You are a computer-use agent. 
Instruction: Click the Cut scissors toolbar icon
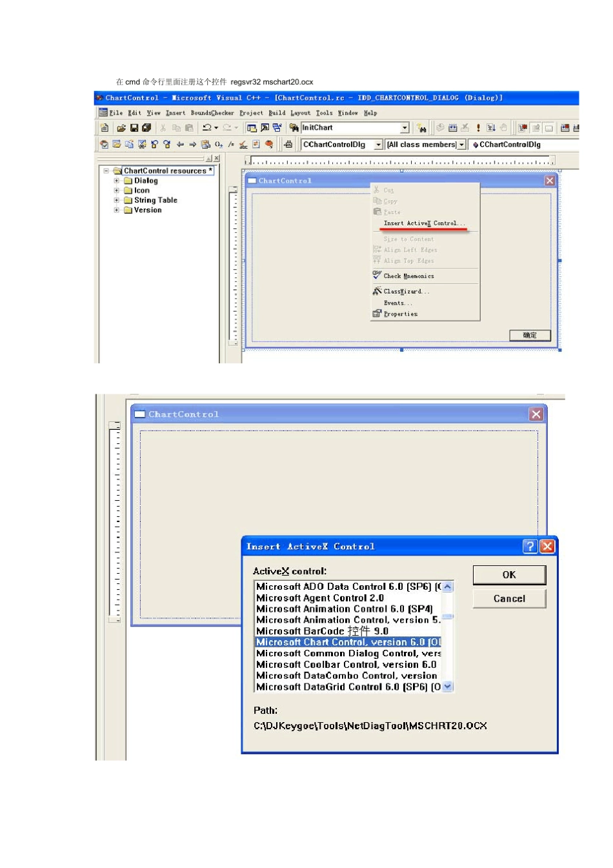[163, 128]
